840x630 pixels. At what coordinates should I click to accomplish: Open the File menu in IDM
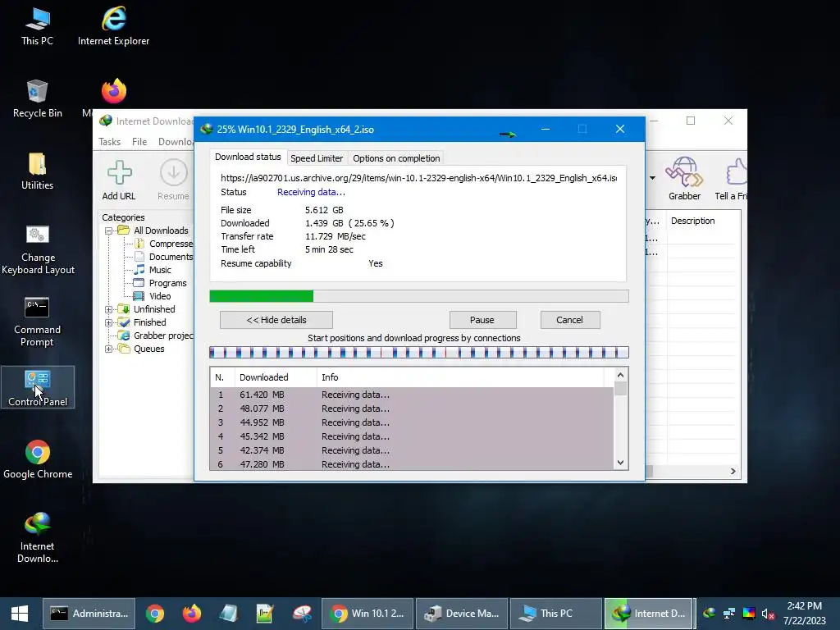[139, 142]
